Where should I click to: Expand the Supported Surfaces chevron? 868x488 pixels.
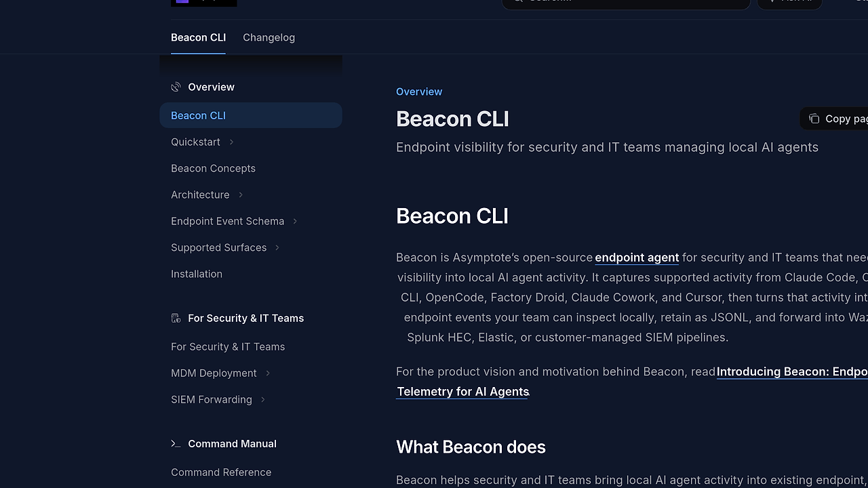coord(277,247)
